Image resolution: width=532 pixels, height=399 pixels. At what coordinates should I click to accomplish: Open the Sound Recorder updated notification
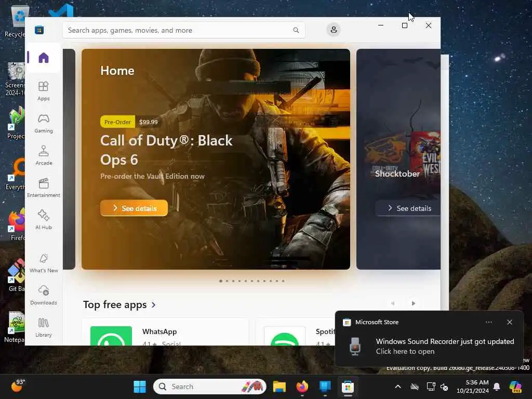429,339
